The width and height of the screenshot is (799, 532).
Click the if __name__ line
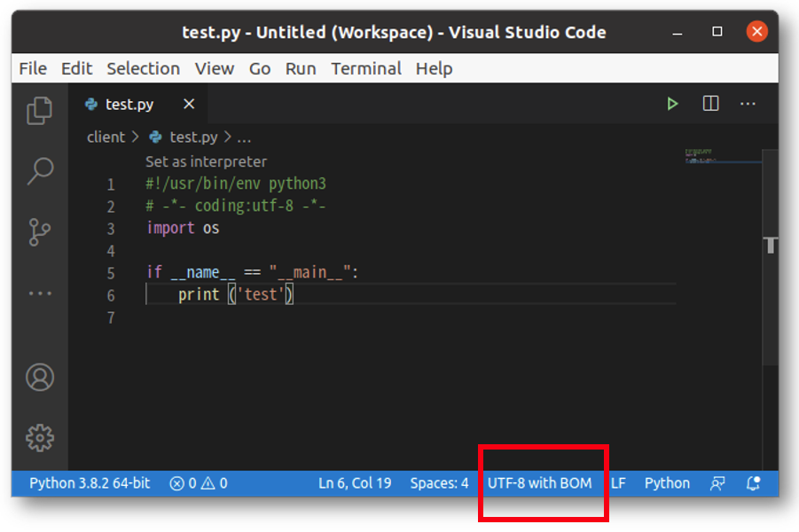[x=252, y=272]
